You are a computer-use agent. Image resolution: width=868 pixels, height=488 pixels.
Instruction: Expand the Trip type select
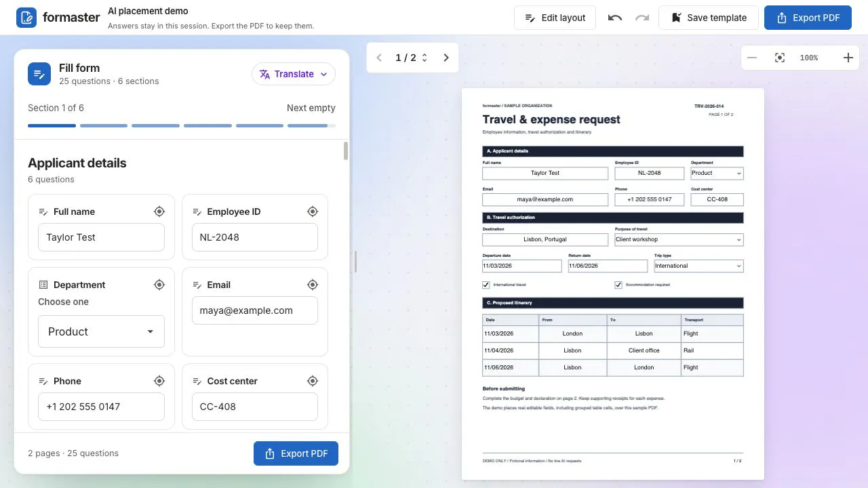(x=698, y=266)
